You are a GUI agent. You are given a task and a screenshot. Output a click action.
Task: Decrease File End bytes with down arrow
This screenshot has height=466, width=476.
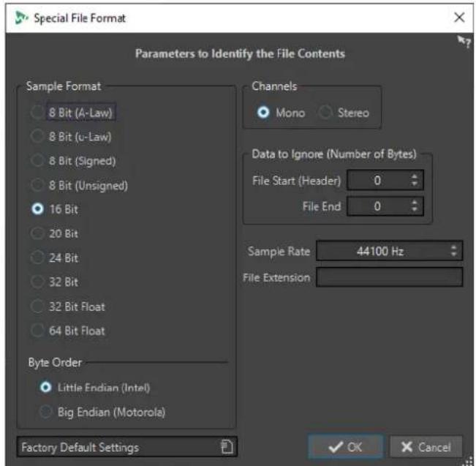pyautogui.click(x=415, y=210)
